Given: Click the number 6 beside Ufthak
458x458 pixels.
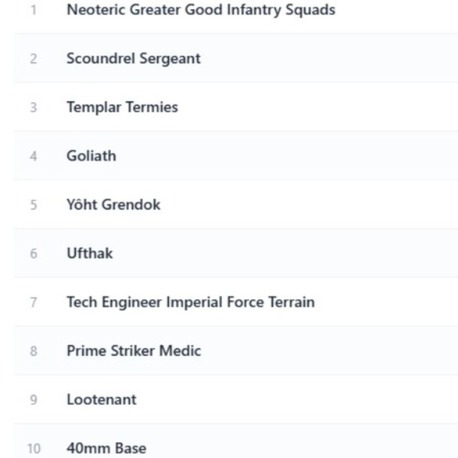Looking at the screenshot, I should (34, 254).
